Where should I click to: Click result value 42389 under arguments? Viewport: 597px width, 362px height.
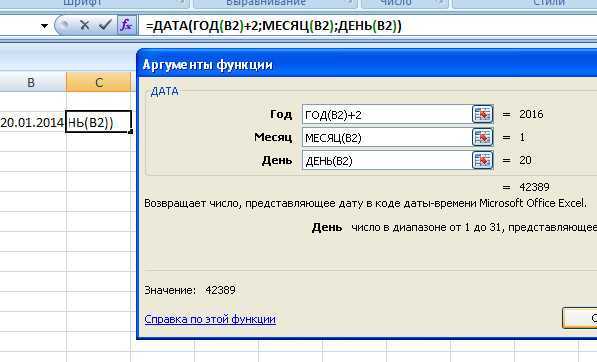[534, 187]
